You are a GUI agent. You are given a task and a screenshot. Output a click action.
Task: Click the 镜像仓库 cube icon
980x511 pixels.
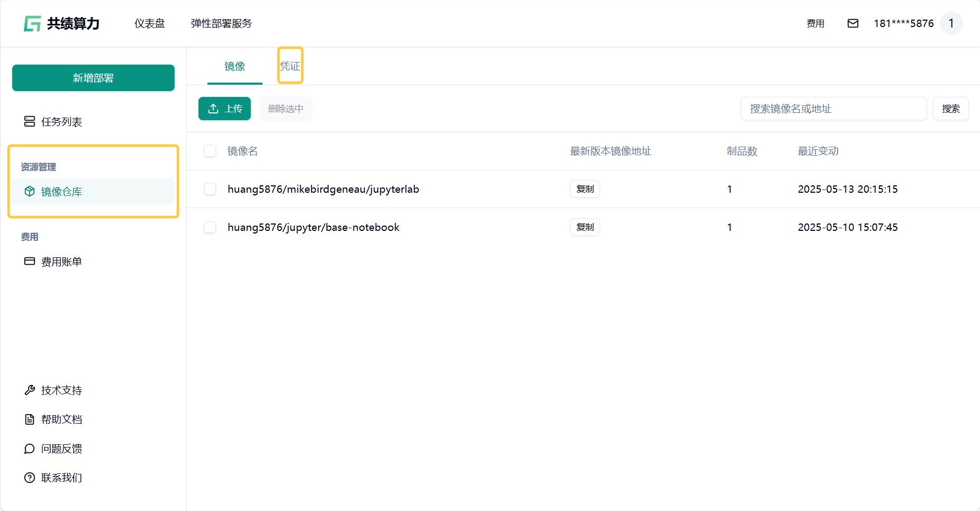pyautogui.click(x=30, y=192)
